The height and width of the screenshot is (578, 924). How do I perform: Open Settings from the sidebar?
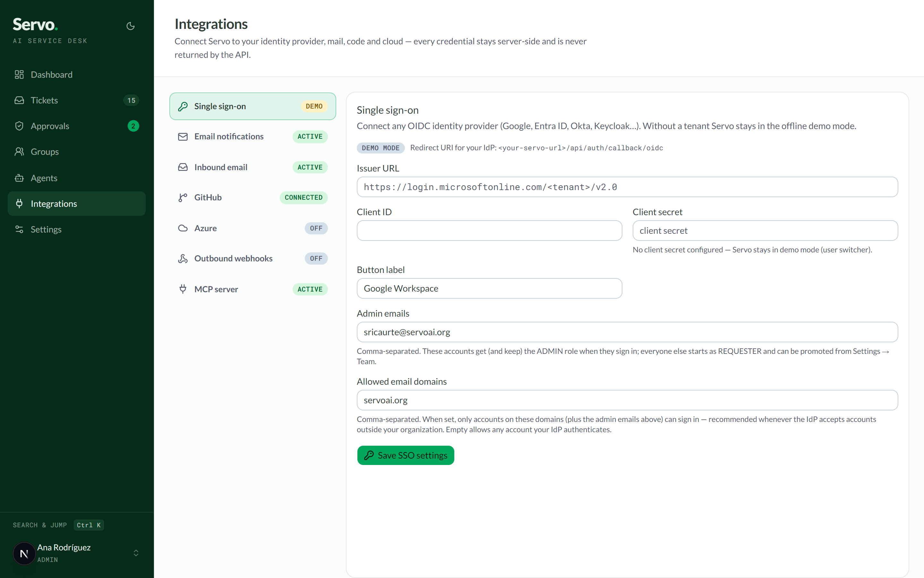point(76,229)
